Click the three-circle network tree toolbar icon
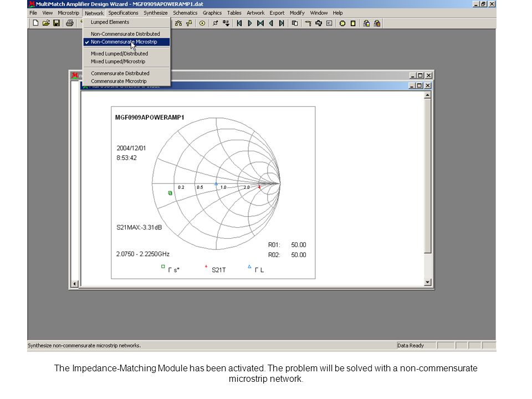Viewport: 532px width, 399px height. click(x=178, y=23)
